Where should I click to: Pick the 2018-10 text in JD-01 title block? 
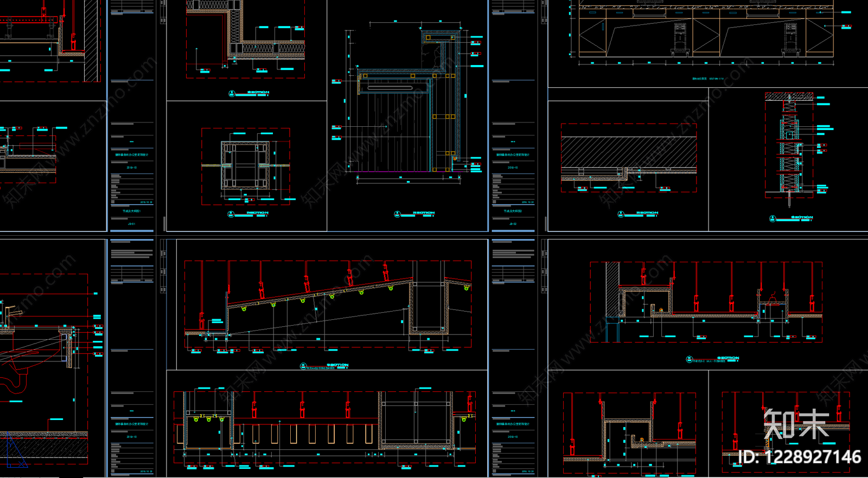pos(132,167)
